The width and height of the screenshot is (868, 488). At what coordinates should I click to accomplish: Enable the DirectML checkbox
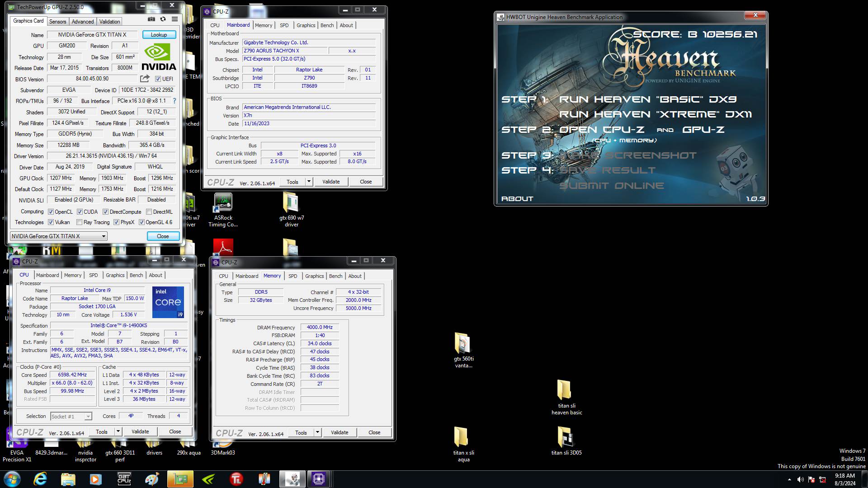(149, 212)
